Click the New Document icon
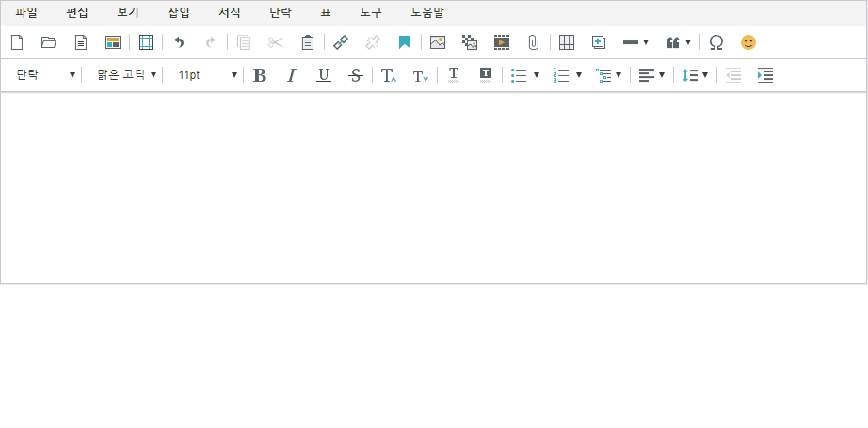The image size is (868, 428). tap(16, 42)
